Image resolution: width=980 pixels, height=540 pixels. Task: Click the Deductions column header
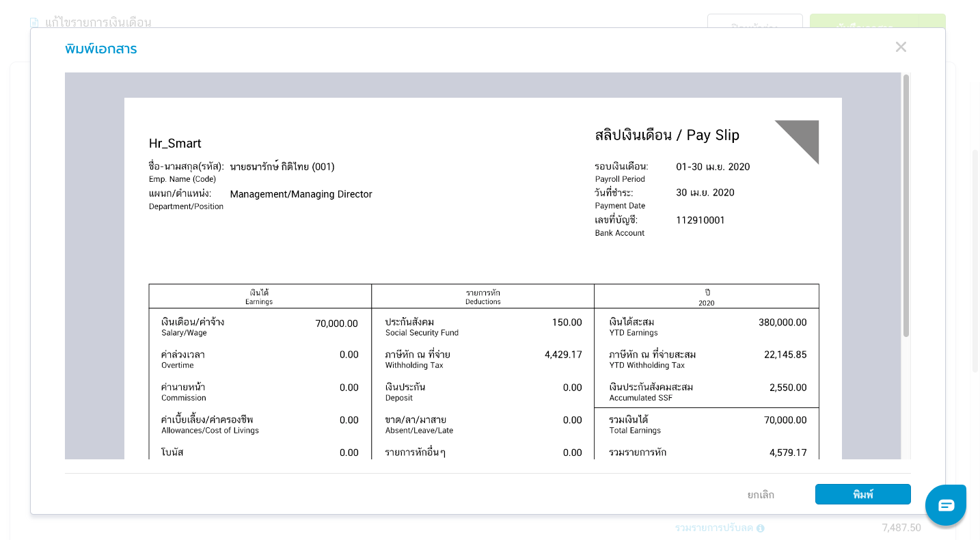(x=483, y=297)
